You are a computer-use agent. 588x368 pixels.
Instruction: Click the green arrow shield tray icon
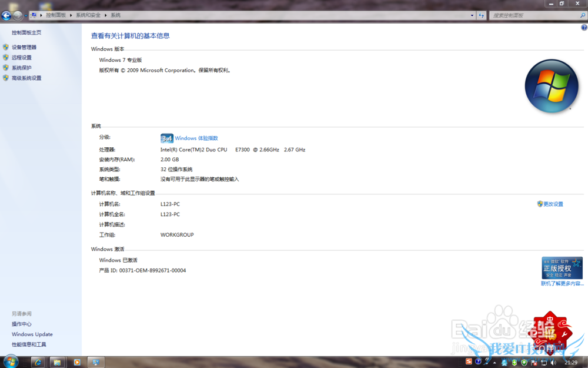click(514, 363)
